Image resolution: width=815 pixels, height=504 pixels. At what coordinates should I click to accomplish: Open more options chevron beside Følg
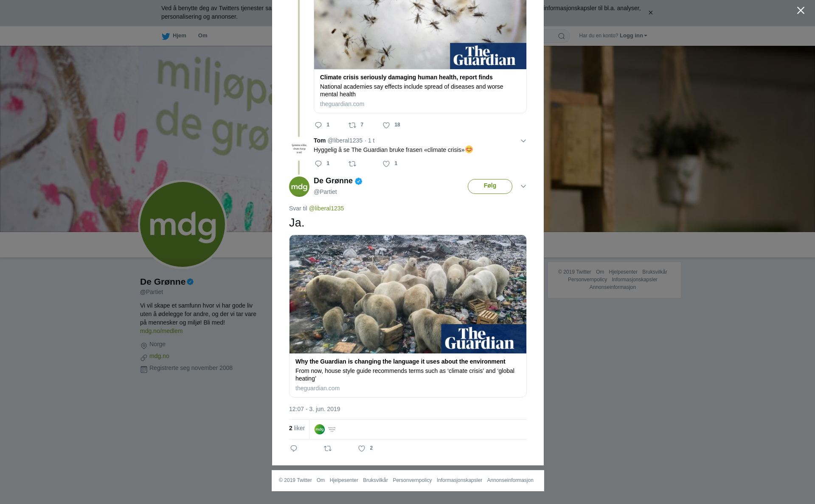[523, 186]
